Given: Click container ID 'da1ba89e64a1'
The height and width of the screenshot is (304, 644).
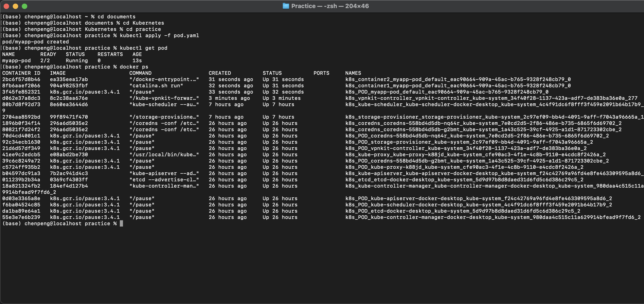Looking at the screenshot, I should point(21,211).
